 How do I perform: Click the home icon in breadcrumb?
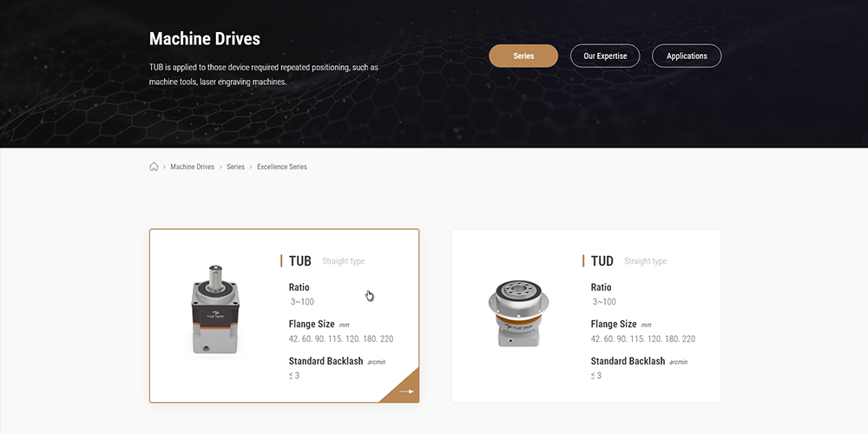[154, 167]
